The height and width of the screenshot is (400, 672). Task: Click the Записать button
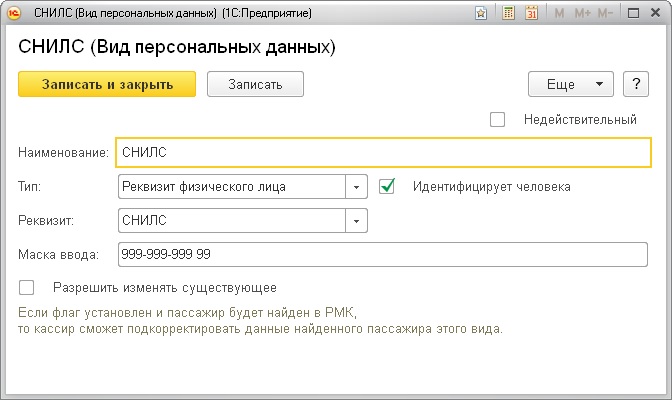click(255, 84)
